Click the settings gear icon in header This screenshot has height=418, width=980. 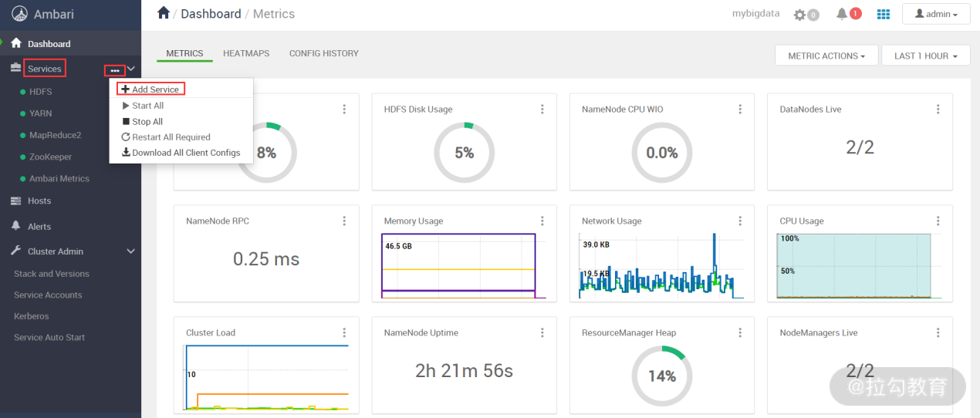[799, 15]
